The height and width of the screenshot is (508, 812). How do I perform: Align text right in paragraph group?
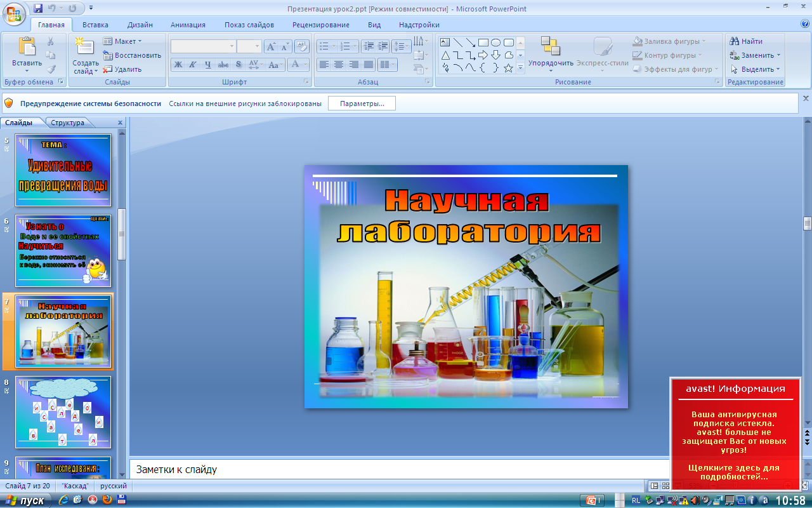coord(353,64)
